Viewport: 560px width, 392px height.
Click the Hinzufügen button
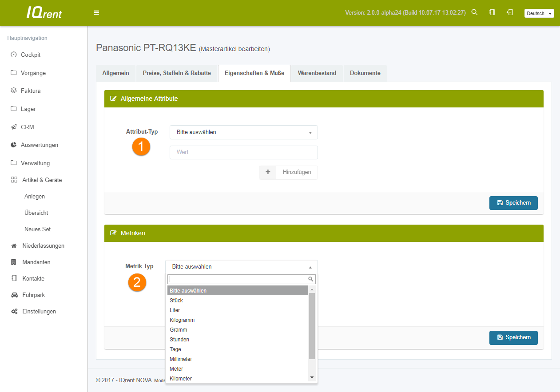288,172
